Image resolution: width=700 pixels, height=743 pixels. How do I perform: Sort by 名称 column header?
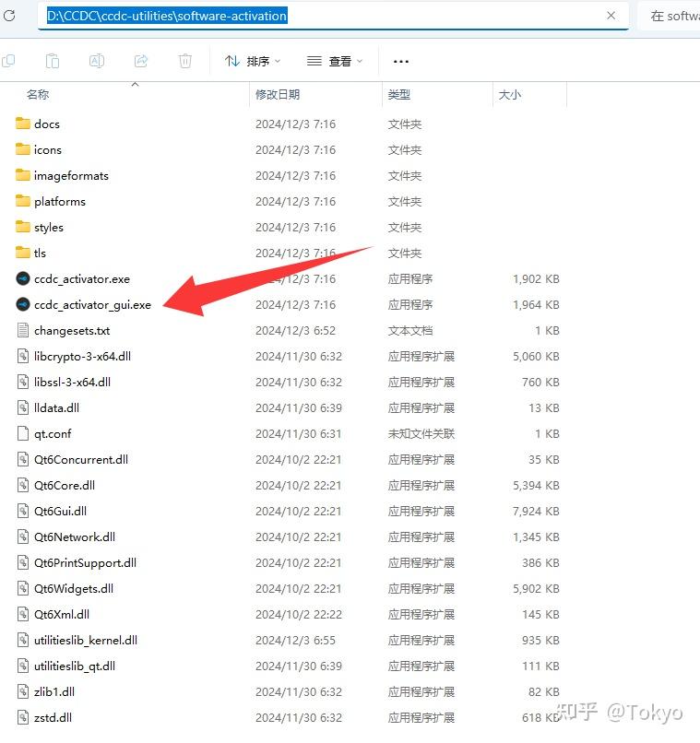[x=38, y=95]
